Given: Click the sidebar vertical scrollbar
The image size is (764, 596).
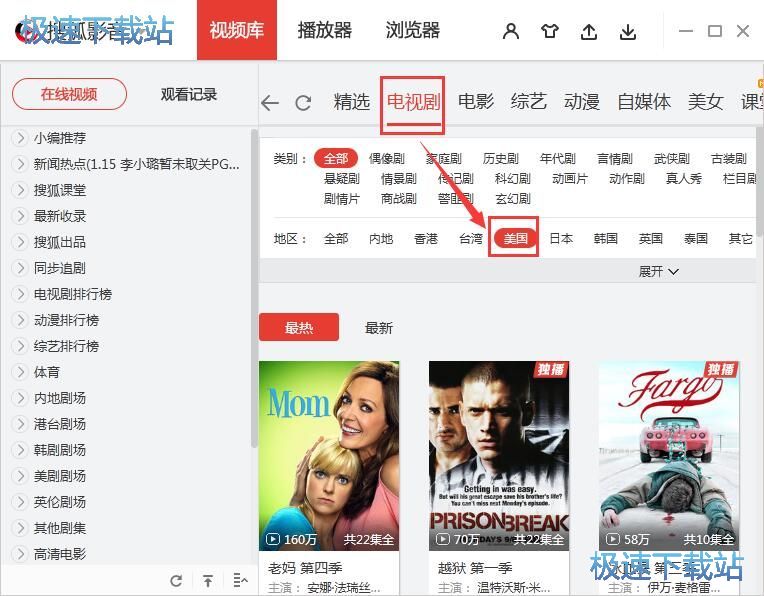Looking at the screenshot, I should pyautogui.click(x=254, y=288).
